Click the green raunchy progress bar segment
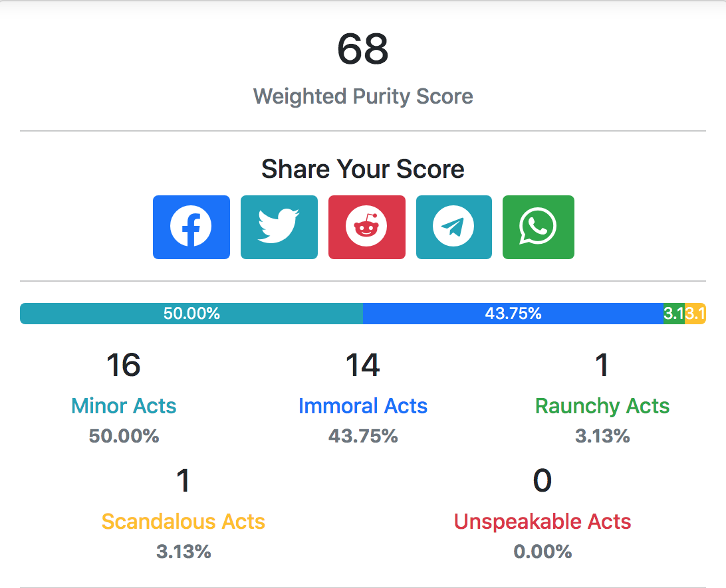 [674, 314]
